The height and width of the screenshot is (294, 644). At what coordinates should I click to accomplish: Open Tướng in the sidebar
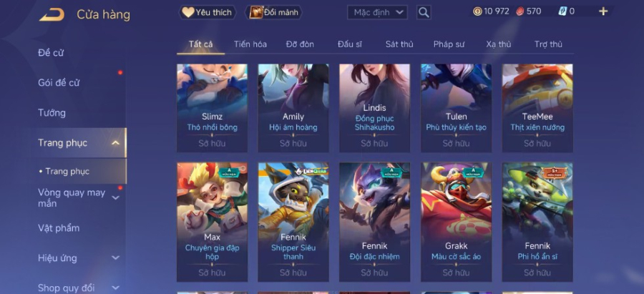[52, 113]
